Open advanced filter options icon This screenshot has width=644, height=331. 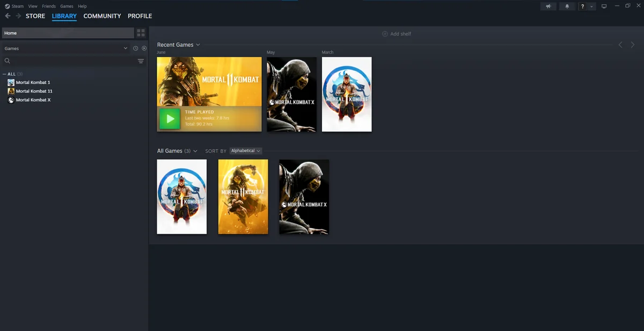141,61
